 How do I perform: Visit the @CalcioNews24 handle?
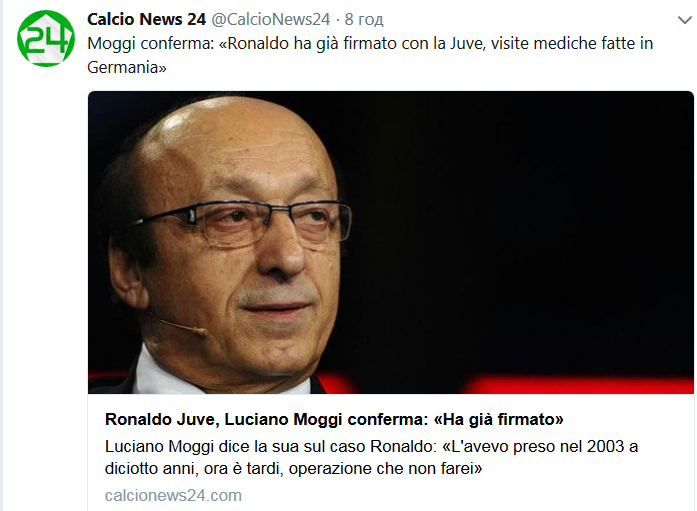click(x=270, y=19)
